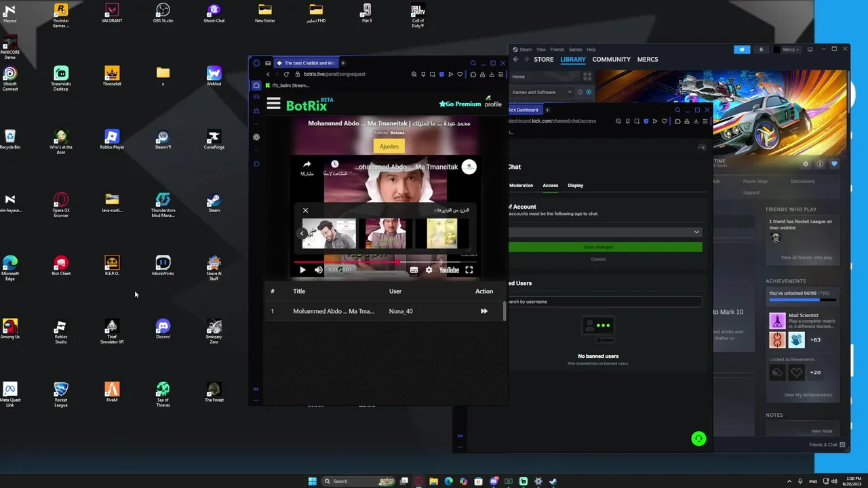This screenshot has height=488, width=868.
Task: Click Steam notifications bell
Action: tap(761, 49)
